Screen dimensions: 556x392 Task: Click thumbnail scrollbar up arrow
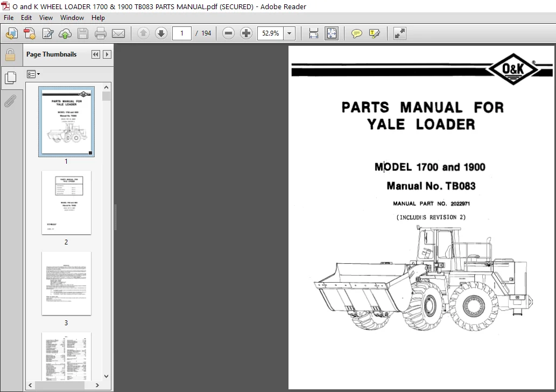tap(107, 87)
